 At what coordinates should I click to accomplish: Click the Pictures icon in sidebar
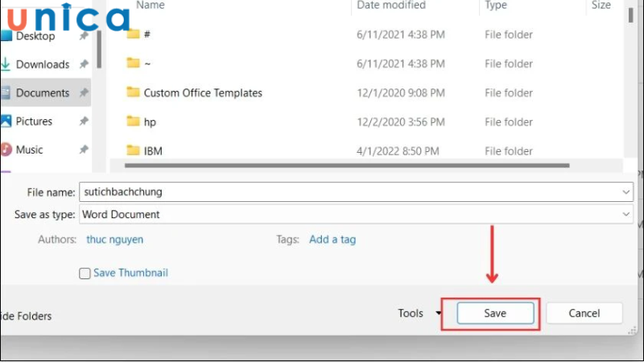click(x=6, y=121)
